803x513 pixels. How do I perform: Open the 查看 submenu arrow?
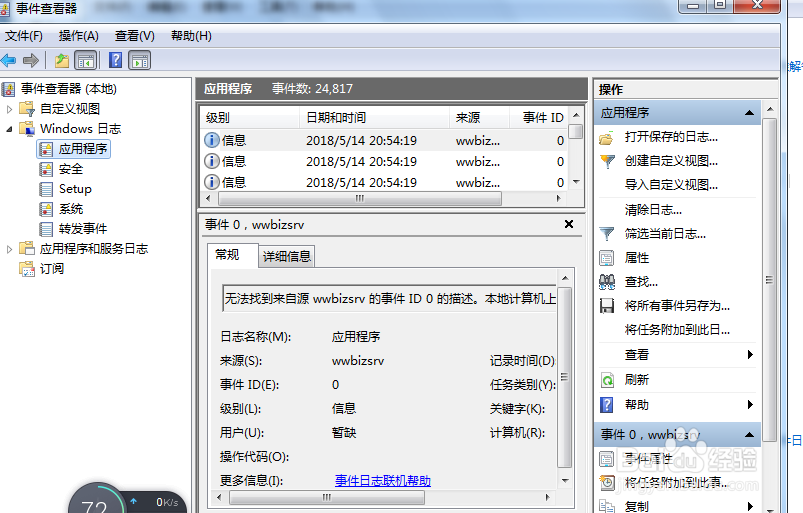pyautogui.click(x=750, y=354)
